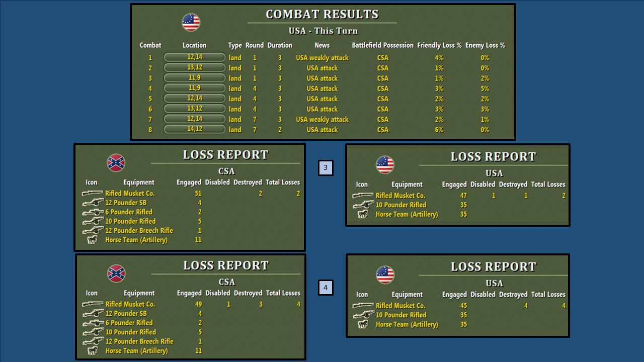
Task: Open location 13,12 for combat 6
Action: pyautogui.click(x=195, y=109)
